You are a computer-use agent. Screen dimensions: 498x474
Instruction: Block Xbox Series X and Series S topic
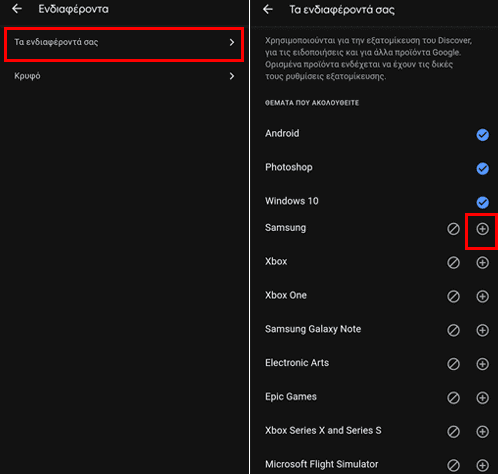(453, 432)
